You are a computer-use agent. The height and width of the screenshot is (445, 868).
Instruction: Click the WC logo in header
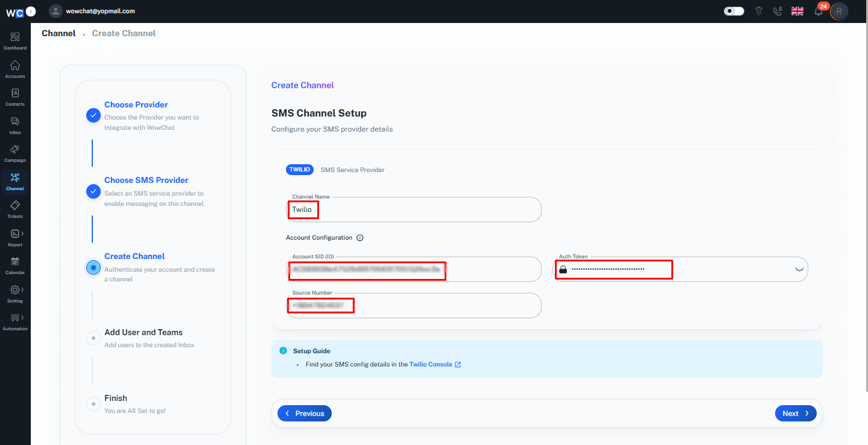pos(15,11)
